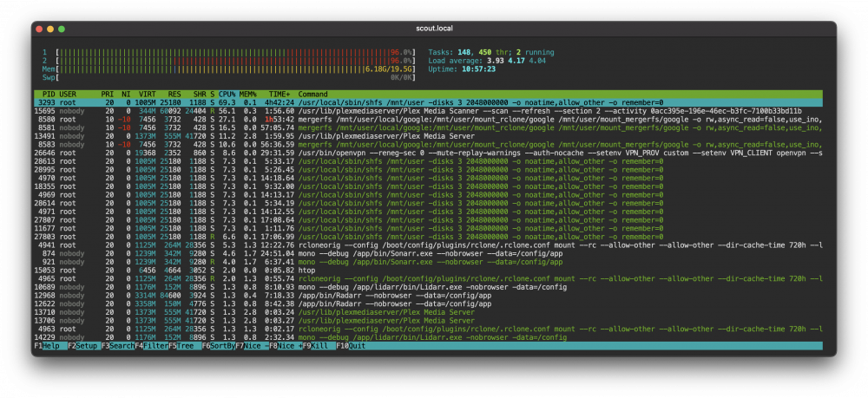Click the Uptime 10:57:23 text
This screenshot has height=398, width=868.
(462, 69)
